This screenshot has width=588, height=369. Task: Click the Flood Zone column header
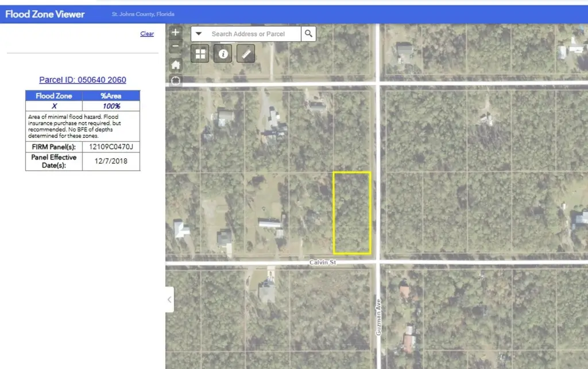click(54, 96)
